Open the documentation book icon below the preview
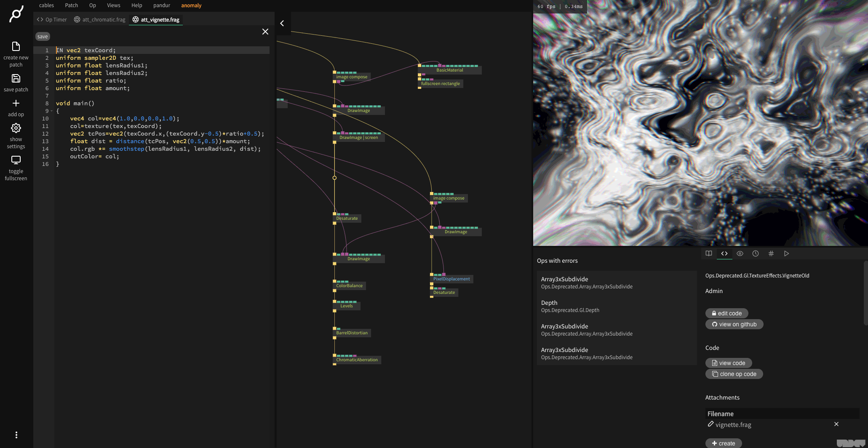Screen dimensions: 868x448 pos(709,253)
